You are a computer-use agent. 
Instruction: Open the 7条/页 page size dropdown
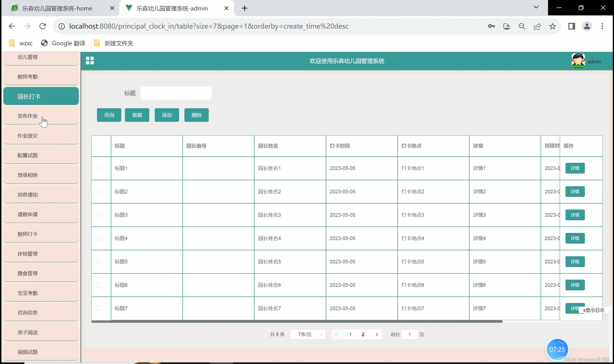point(308,334)
